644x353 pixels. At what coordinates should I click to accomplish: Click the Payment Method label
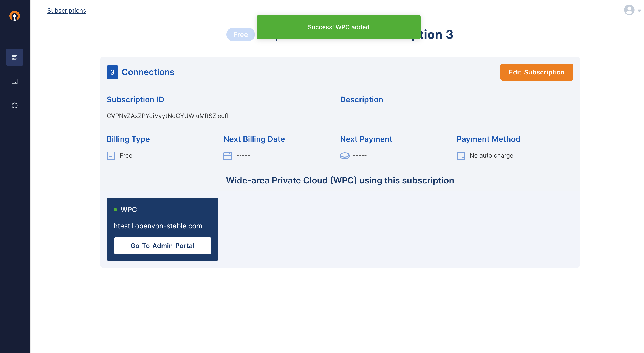coord(488,139)
